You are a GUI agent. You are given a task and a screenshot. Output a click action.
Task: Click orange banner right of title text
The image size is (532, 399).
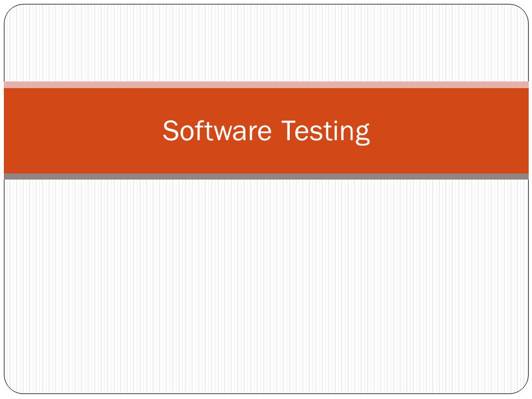point(449,131)
